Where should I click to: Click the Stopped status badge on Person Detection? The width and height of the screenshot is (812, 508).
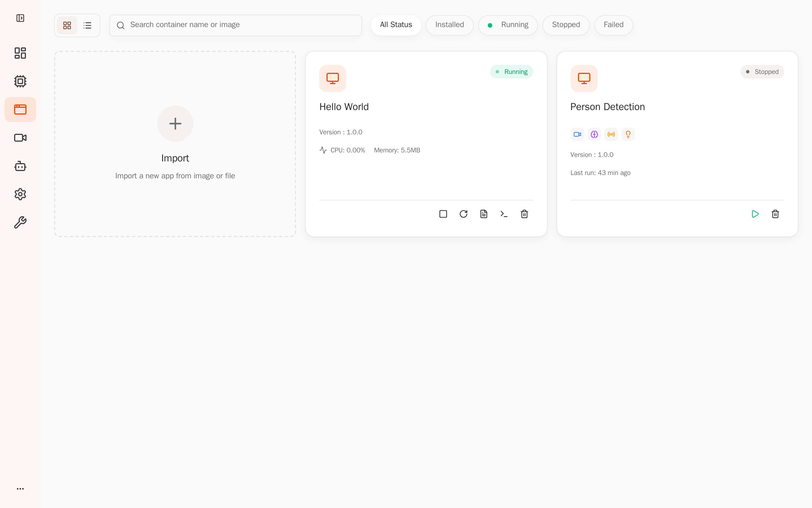[x=762, y=72]
